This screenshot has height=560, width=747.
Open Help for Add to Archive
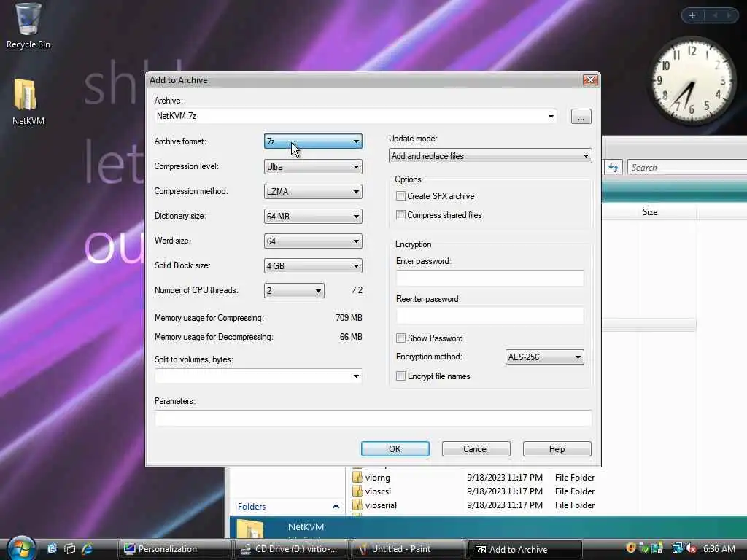click(557, 448)
